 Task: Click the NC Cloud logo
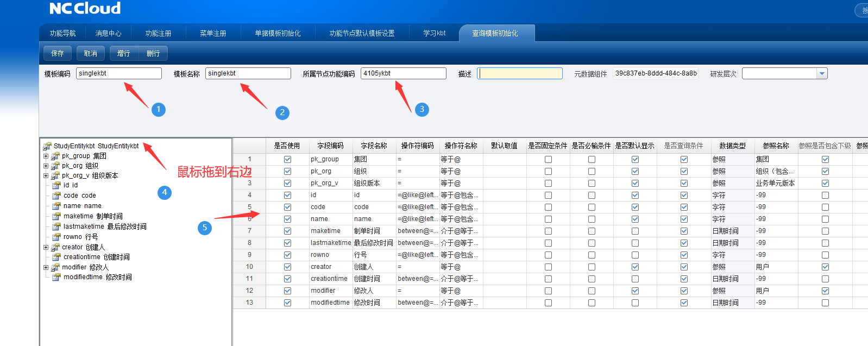[85, 8]
